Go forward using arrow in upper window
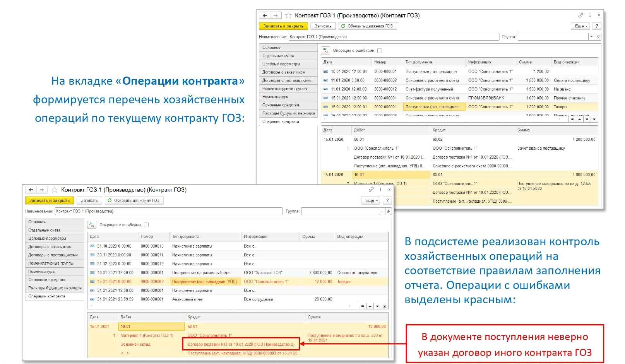Viewport: 625px width, 364px height. click(276, 15)
